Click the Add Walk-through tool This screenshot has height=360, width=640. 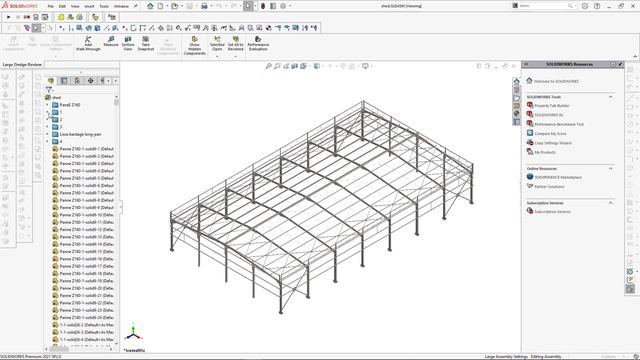click(88, 43)
